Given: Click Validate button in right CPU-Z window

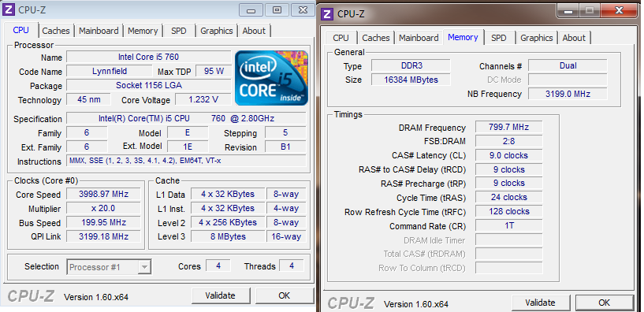Looking at the screenshot, I should (x=540, y=303).
